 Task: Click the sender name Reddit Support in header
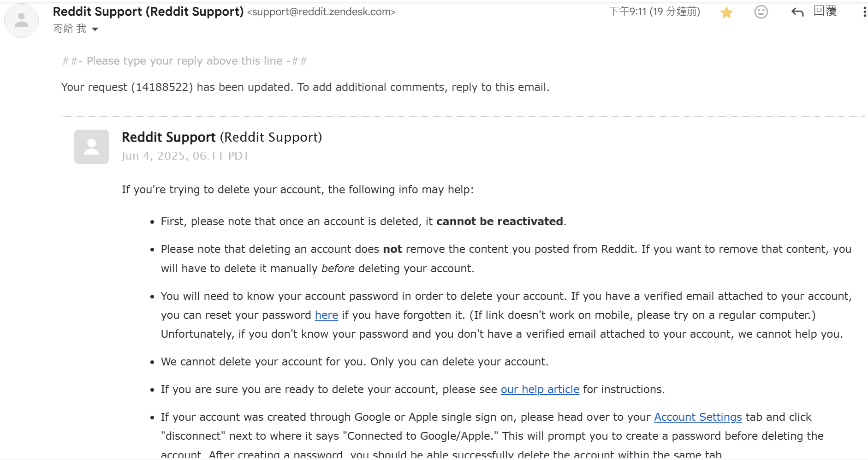[x=148, y=12]
